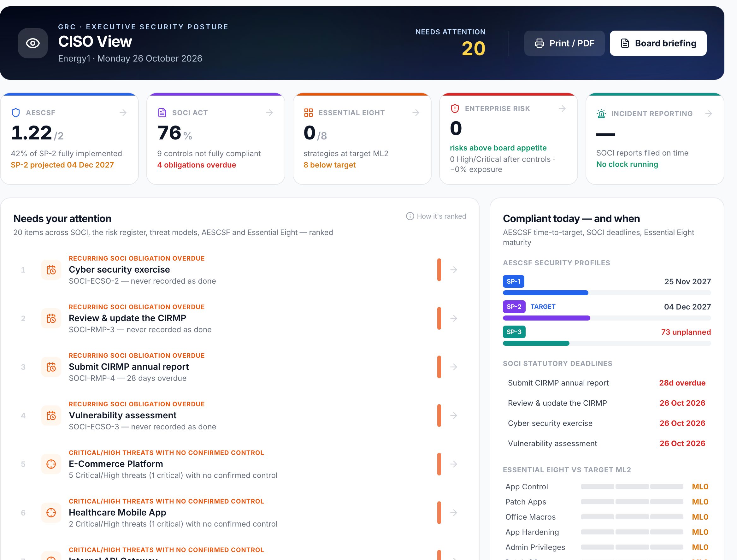Click the eye icon beside CISO View
Viewport: 737px width, 560px height.
33,43
